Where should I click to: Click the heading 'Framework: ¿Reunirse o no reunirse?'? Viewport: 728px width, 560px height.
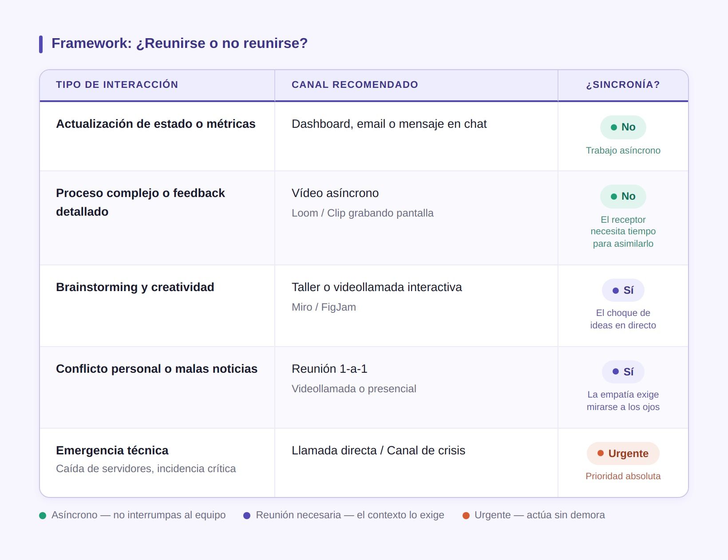click(x=179, y=43)
